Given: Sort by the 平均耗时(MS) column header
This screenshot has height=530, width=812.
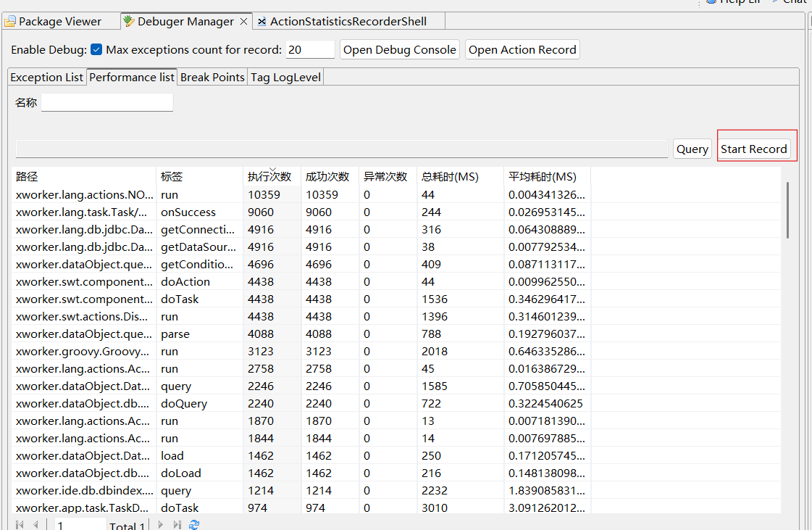Looking at the screenshot, I should 547,177.
